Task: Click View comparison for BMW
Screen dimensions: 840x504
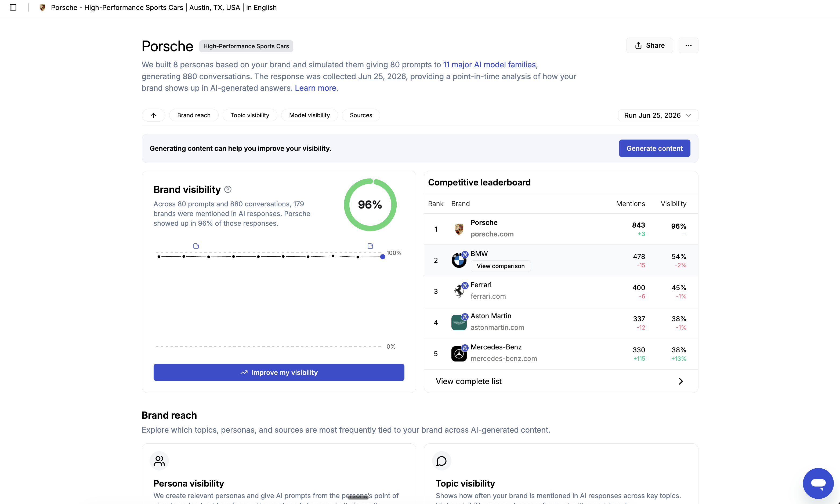Action: [x=501, y=266]
